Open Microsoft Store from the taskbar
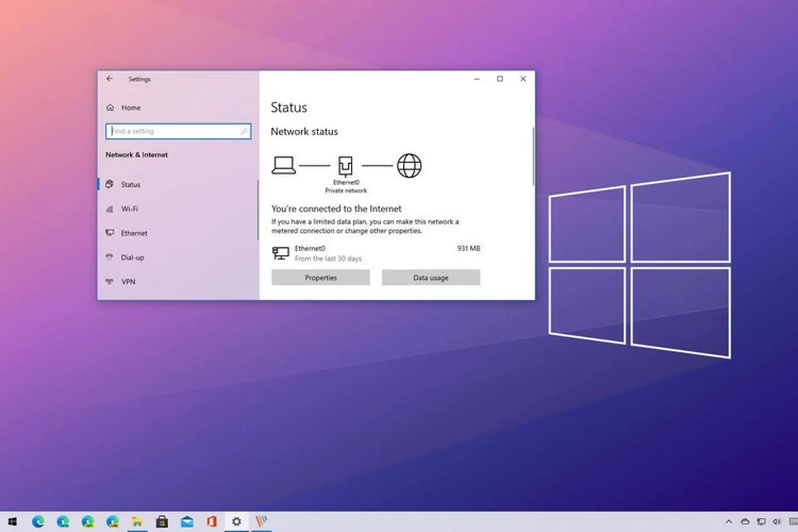This screenshot has height=532, width=798. point(162,521)
